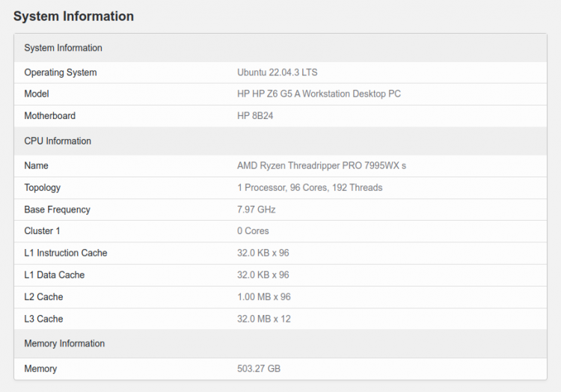Select the L3 Cache 32.0 MB x 12 value
Viewport: 561px width, 392px height.
pyautogui.click(x=264, y=319)
